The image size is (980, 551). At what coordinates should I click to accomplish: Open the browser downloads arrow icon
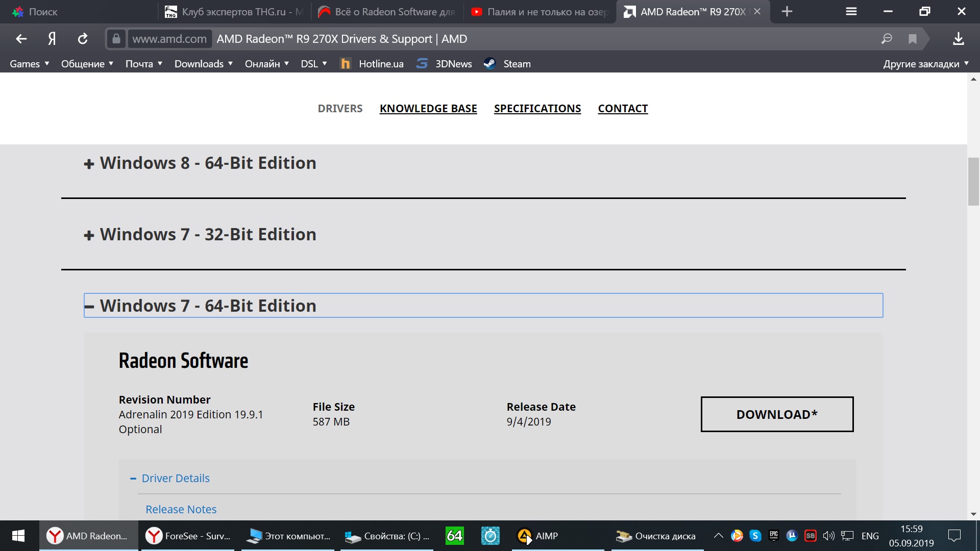(x=958, y=39)
